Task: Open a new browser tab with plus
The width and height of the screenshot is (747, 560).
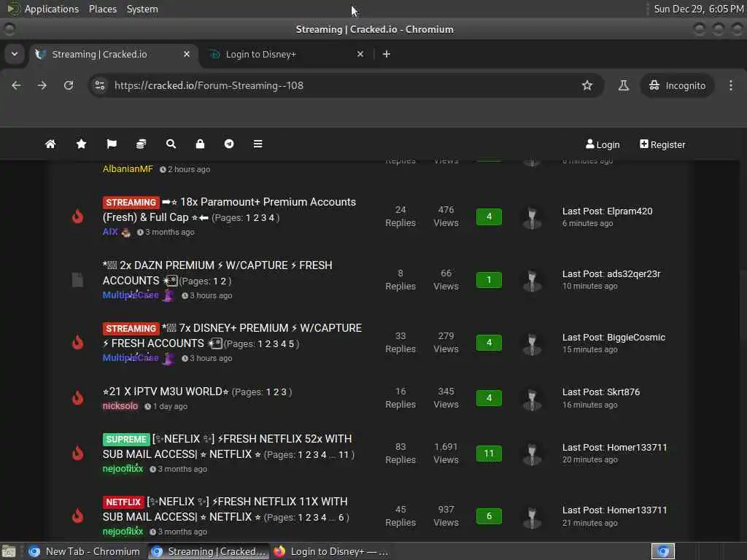Action: 387,54
